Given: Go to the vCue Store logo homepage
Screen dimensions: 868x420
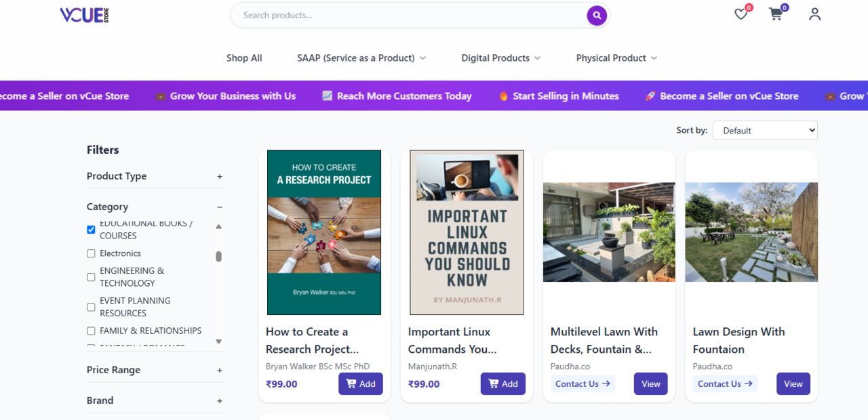Looking at the screenshot, I should coord(84,15).
